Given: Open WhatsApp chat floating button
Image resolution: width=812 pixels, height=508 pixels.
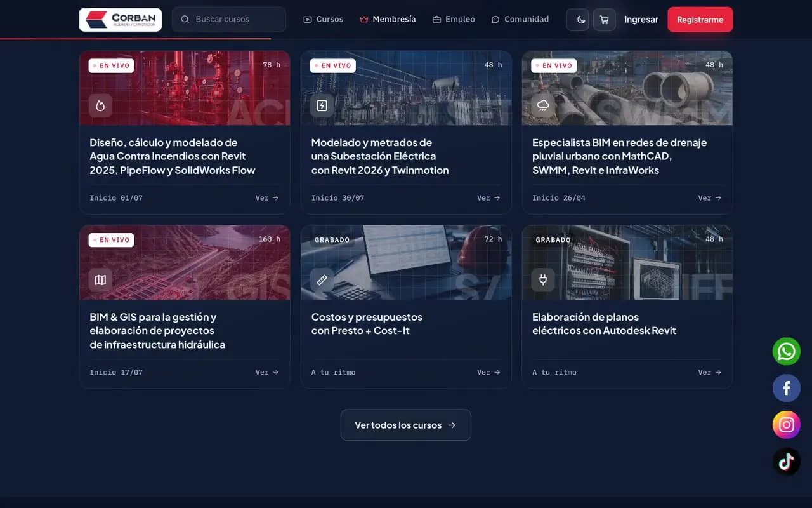Looking at the screenshot, I should 787,351.
